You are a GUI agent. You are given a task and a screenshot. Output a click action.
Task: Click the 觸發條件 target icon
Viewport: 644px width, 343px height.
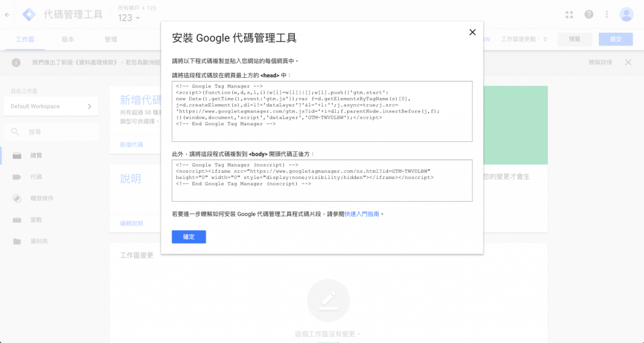(17, 198)
